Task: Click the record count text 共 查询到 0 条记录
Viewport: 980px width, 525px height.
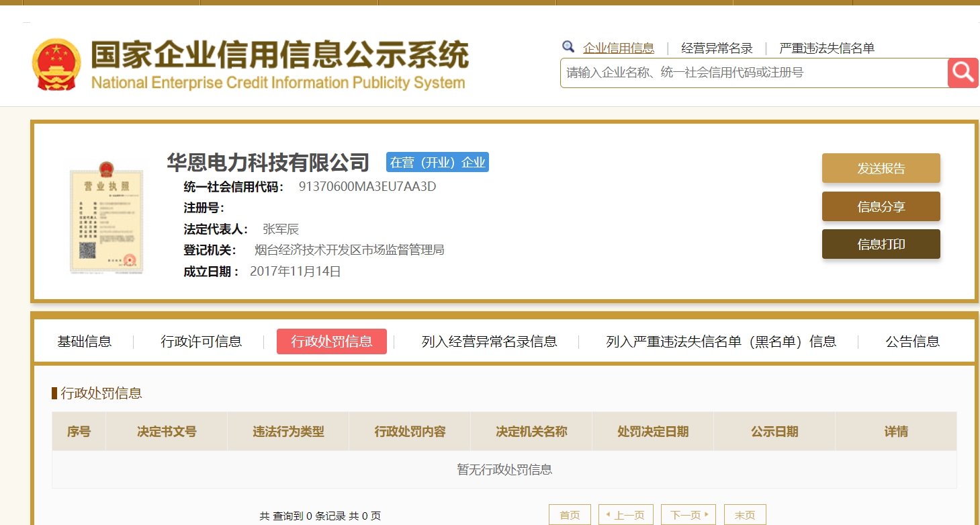Action: tap(302, 516)
